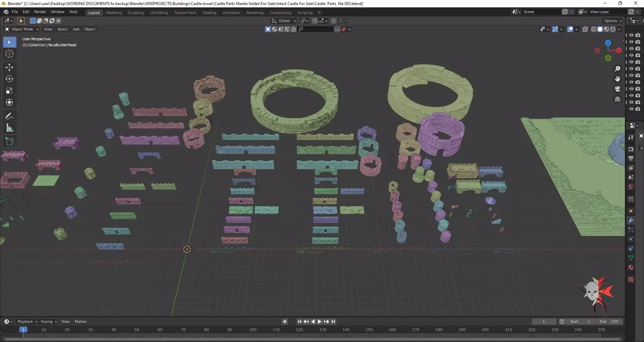Image resolution: width=644 pixels, height=342 pixels.
Task: Select the Select Box tool
Action: pos(9,42)
